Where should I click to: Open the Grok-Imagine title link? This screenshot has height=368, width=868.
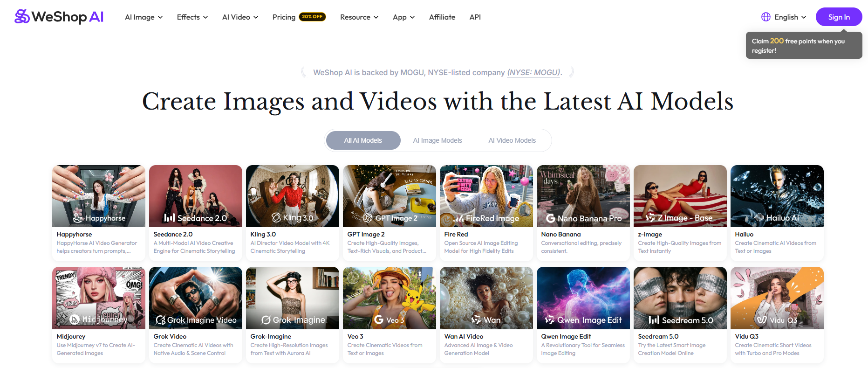tap(271, 336)
